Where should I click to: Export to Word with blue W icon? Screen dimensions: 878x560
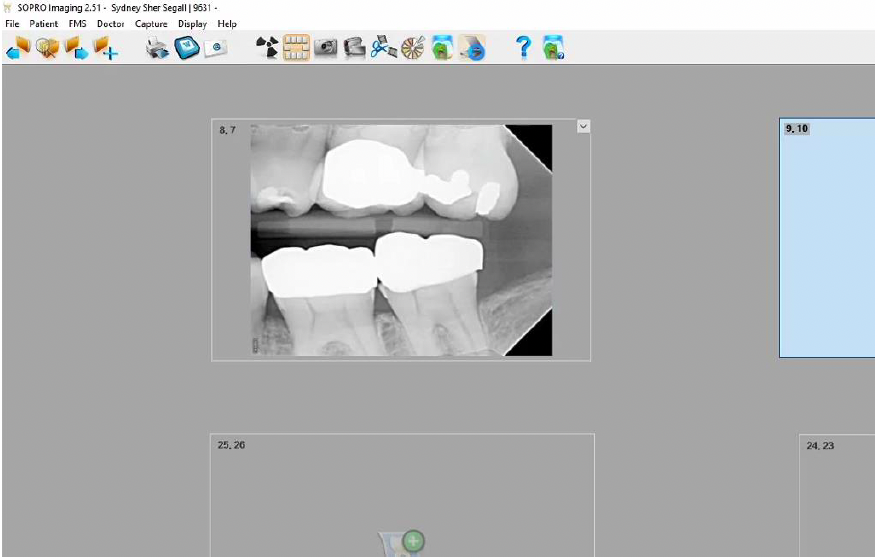point(186,48)
